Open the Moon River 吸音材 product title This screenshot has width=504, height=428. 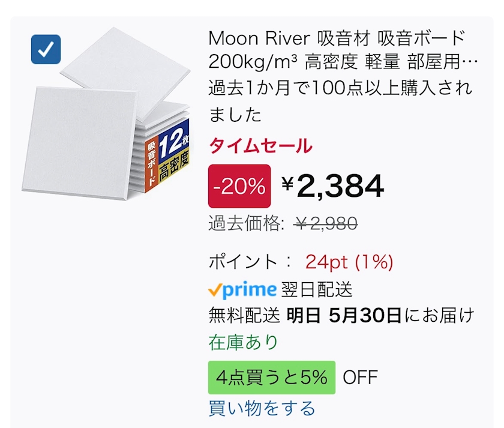(x=336, y=49)
